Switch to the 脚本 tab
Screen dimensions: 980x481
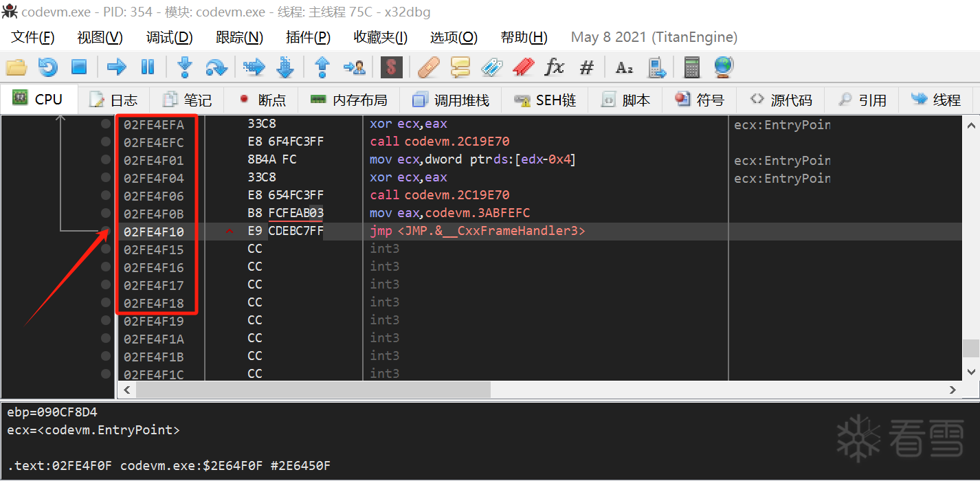coord(625,100)
